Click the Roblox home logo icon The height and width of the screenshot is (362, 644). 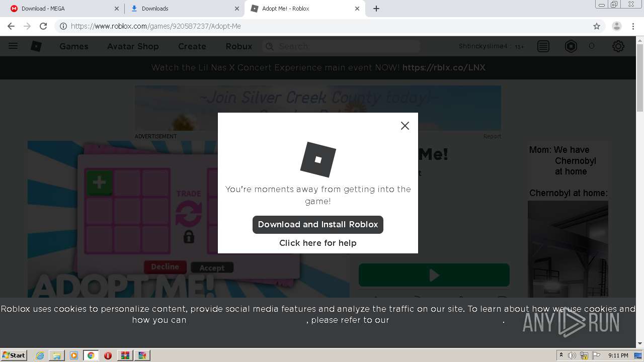(x=36, y=46)
